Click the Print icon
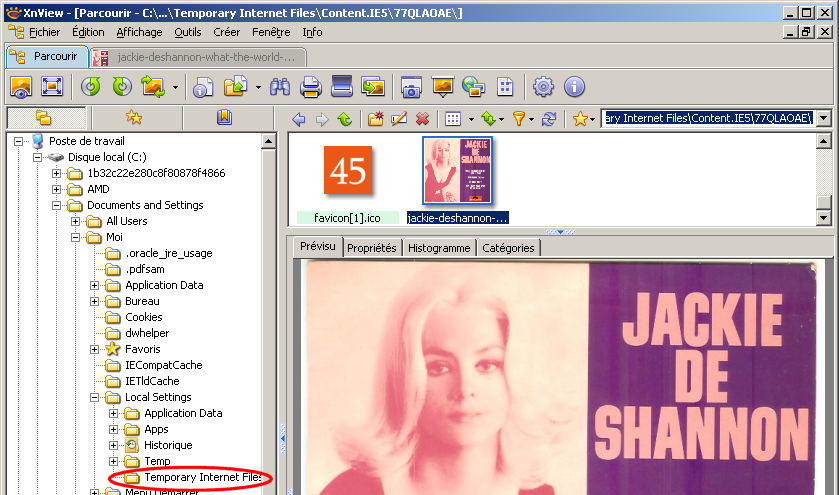Image resolution: width=839 pixels, height=495 pixels. [311, 87]
